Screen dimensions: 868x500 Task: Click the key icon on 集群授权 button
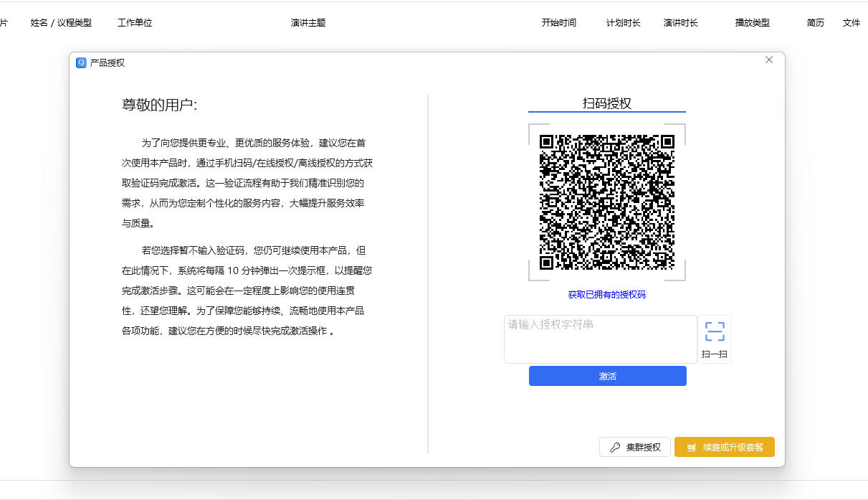tap(615, 448)
